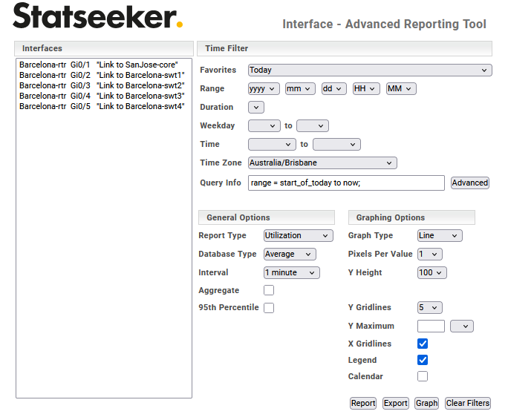Viewport: 508px width, 420px height.
Task: Click the Clear Filters button
Action: (x=468, y=403)
